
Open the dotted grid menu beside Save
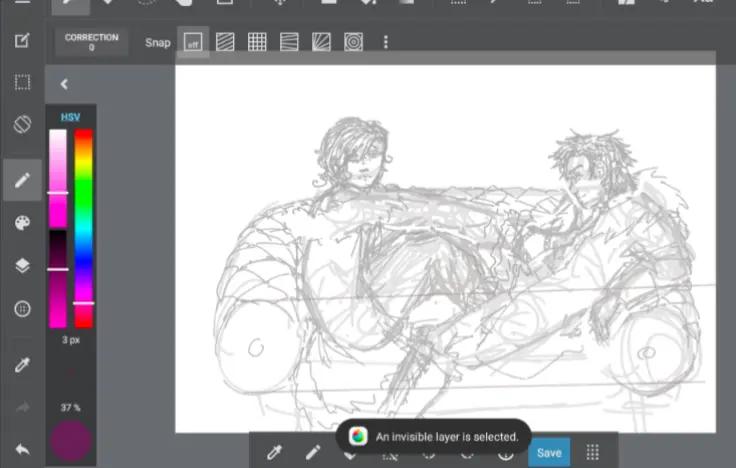(x=592, y=453)
